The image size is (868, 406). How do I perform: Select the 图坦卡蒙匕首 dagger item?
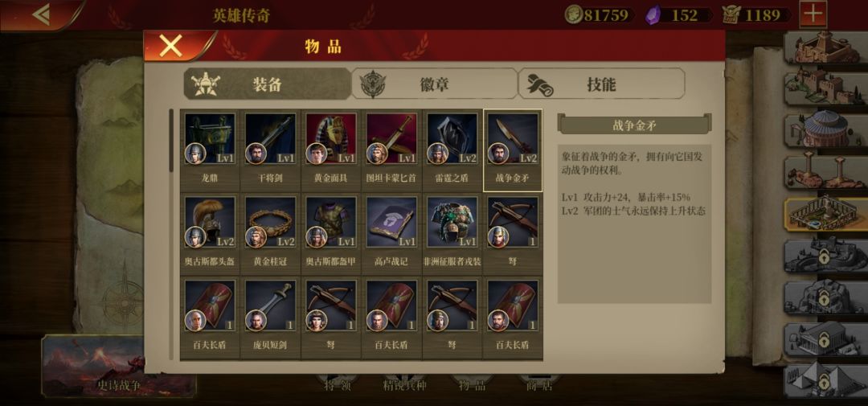click(391, 150)
